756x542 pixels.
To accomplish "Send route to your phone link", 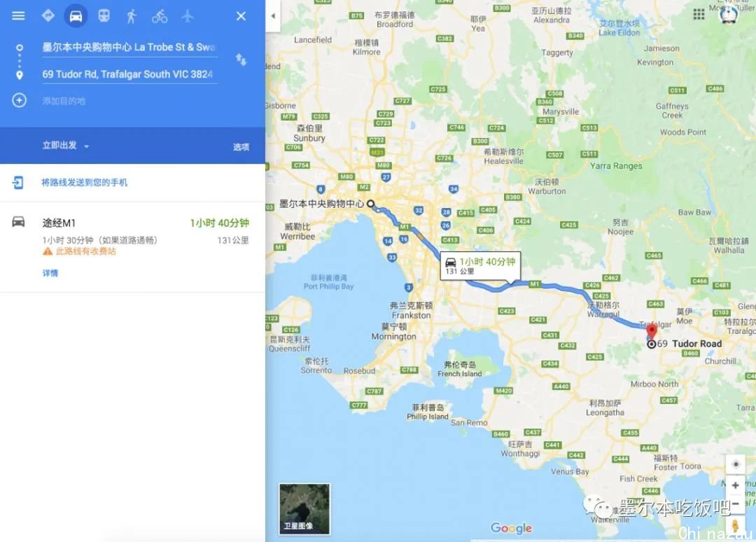I will [84, 182].
